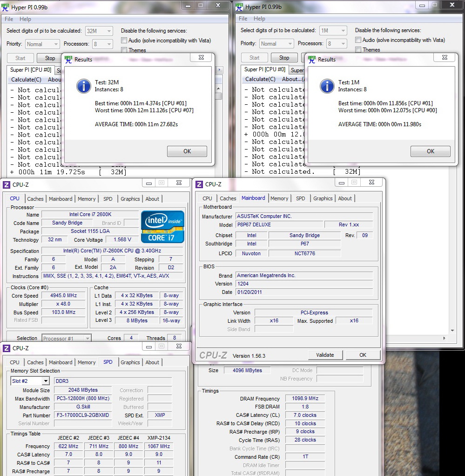The height and width of the screenshot is (476, 465).
Task: Open File menu in right Hyper PI
Action: pyautogui.click(x=243, y=19)
